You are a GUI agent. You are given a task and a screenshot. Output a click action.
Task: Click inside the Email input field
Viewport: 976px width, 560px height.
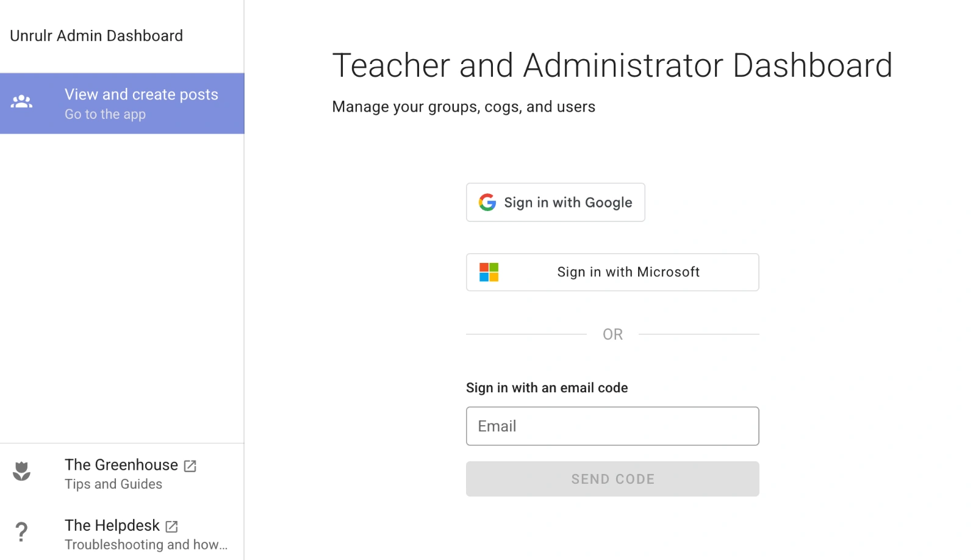612,426
